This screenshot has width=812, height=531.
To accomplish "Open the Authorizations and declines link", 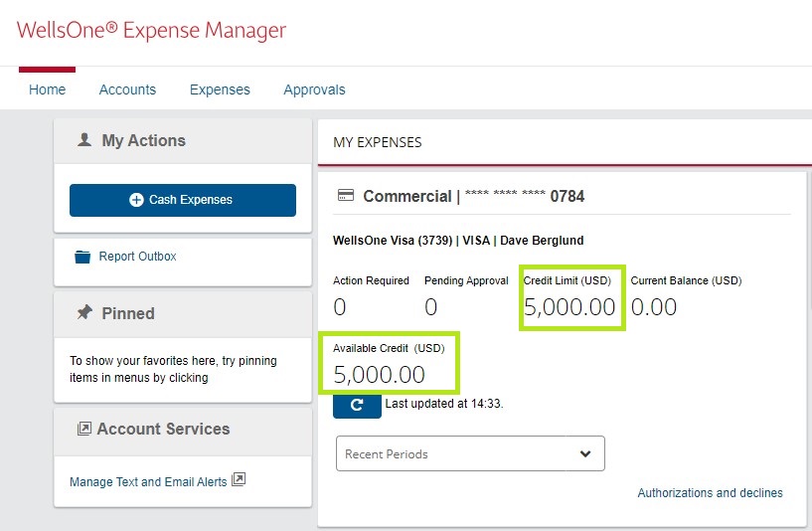I will [x=710, y=493].
